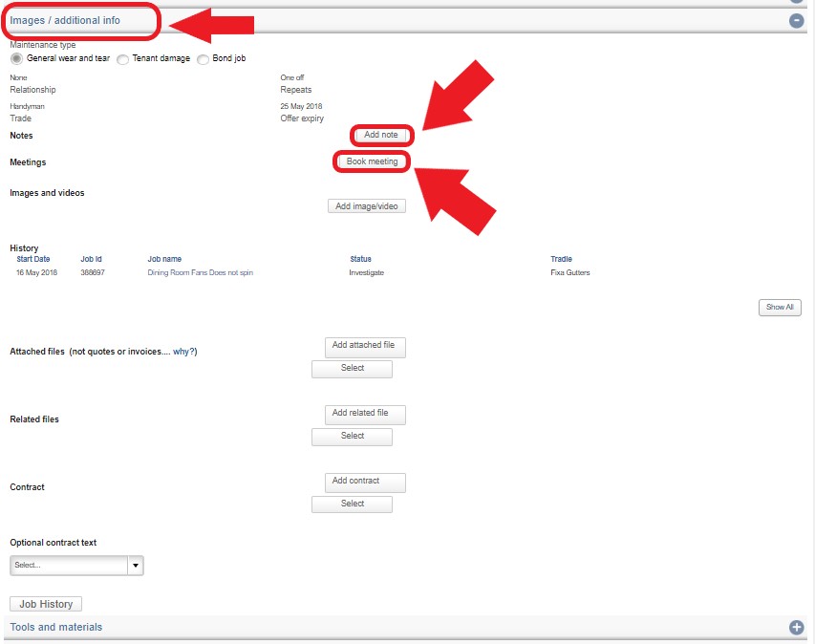The height and width of the screenshot is (644, 815).
Task: Click the One off repeats value
Action: pyautogui.click(x=292, y=77)
